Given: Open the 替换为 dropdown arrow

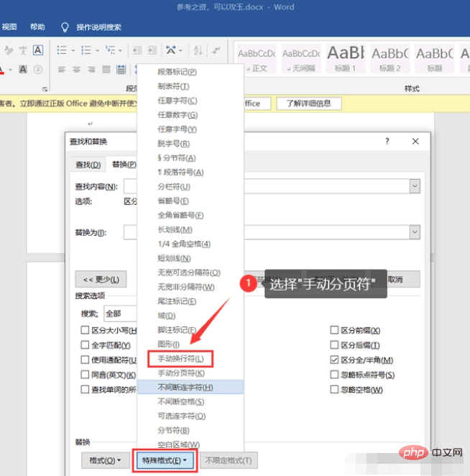Looking at the screenshot, I should (415, 232).
